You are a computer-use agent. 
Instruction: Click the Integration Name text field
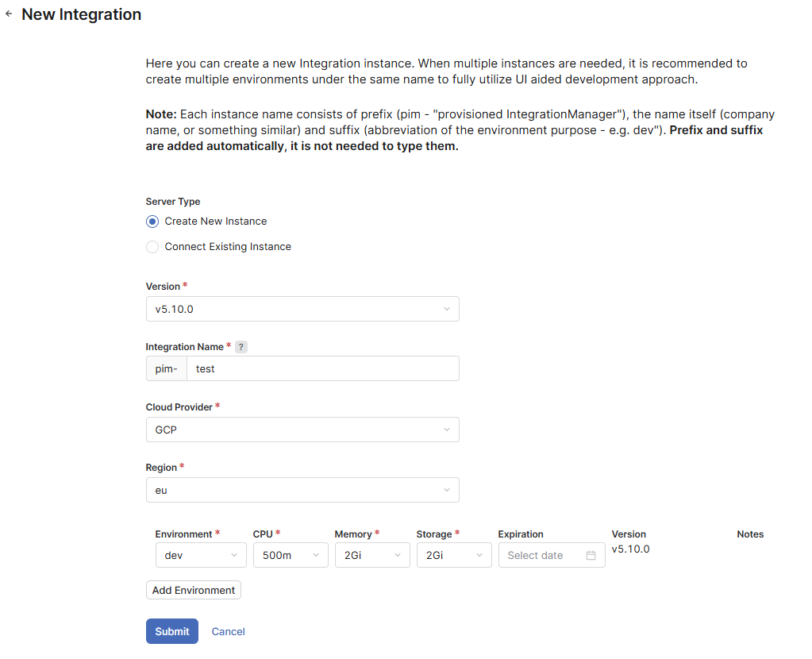(x=321, y=369)
